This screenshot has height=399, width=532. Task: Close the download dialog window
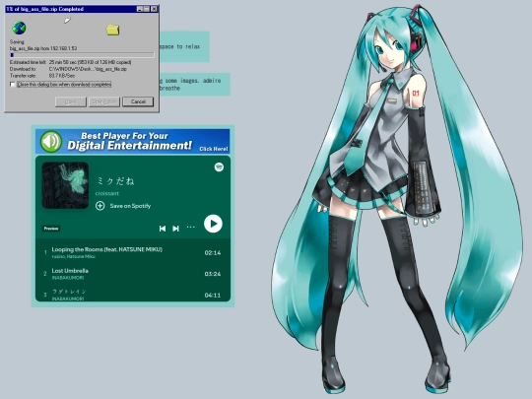coord(154,9)
